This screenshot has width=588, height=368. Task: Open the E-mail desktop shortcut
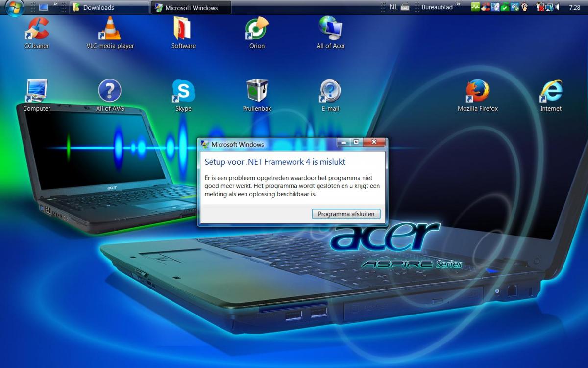pos(330,96)
